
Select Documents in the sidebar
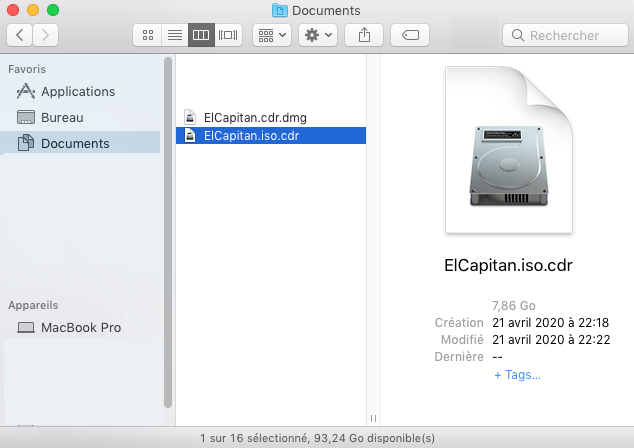click(80, 143)
